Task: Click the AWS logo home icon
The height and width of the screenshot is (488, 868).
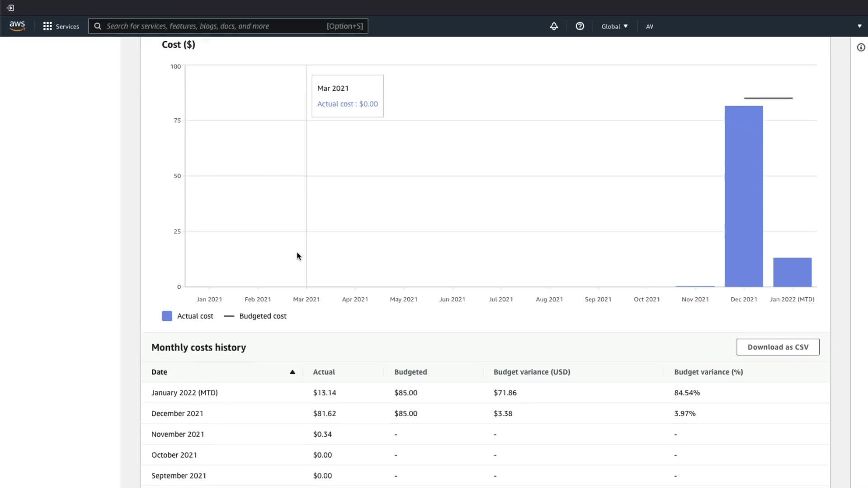Action: point(17,26)
